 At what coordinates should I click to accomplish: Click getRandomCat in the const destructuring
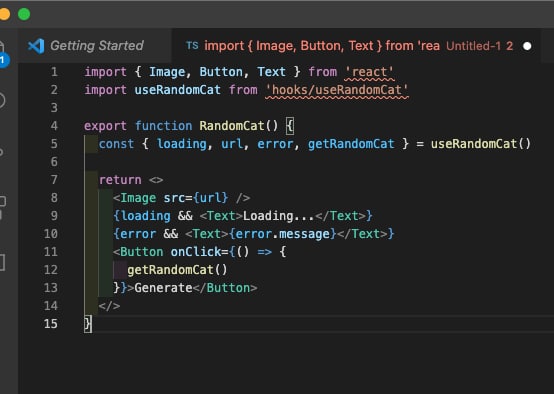[x=351, y=144]
